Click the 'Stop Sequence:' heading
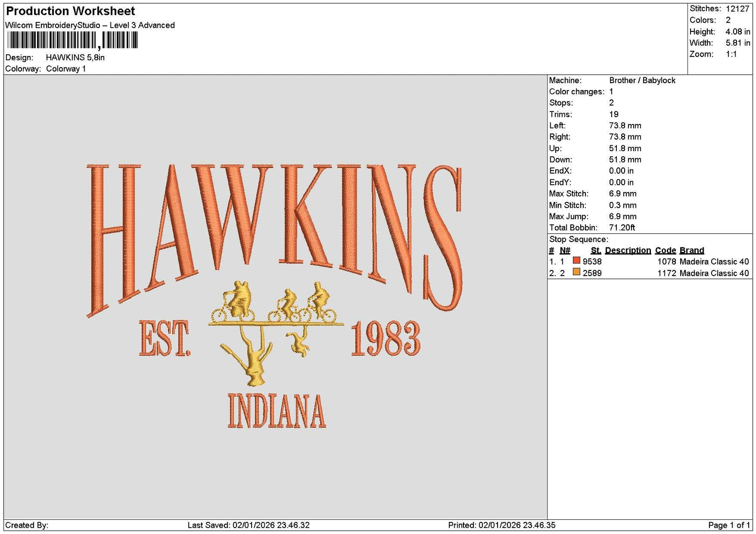Image resolution: width=756 pixels, height=534 pixels. tap(579, 240)
